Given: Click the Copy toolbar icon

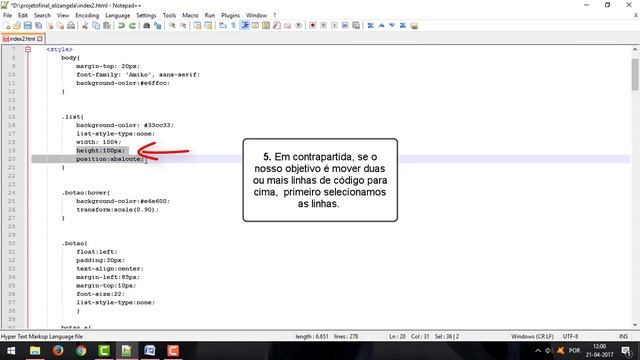Looking at the screenshot, I should click(x=96, y=25).
